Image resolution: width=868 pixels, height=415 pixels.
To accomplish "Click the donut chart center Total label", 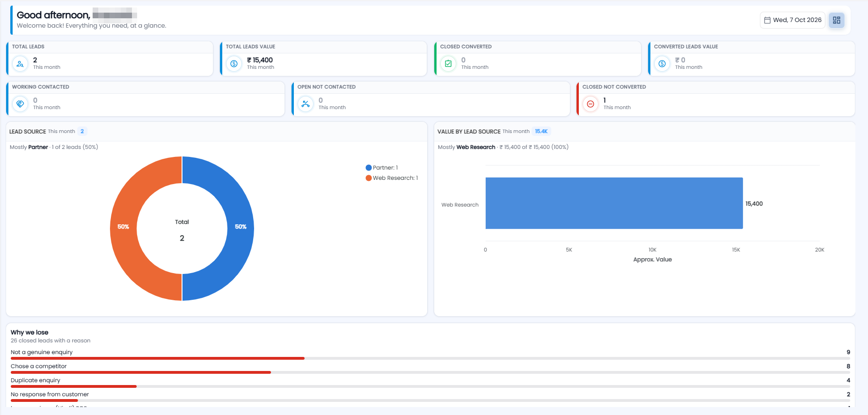I will (x=182, y=222).
